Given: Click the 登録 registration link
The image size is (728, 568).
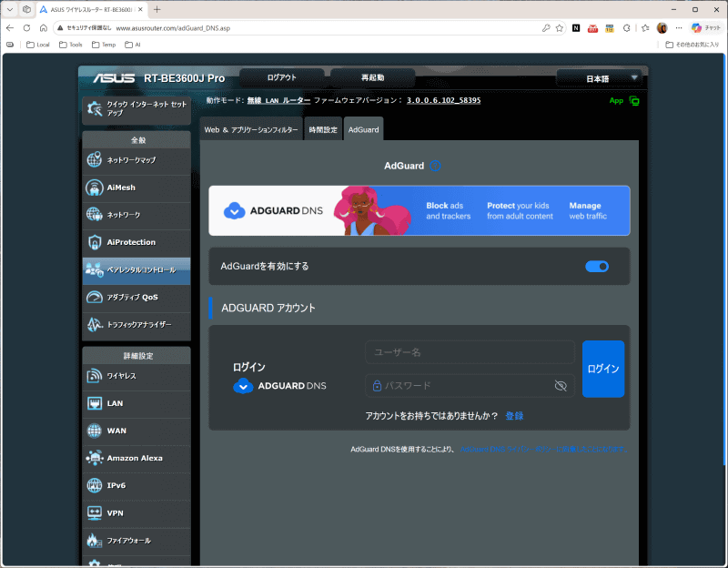Looking at the screenshot, I should pos(514,416).
